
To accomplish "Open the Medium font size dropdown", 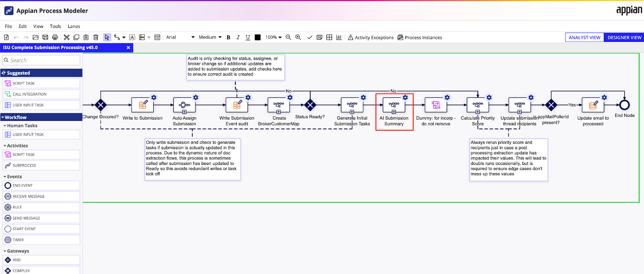I will (210, 37).
